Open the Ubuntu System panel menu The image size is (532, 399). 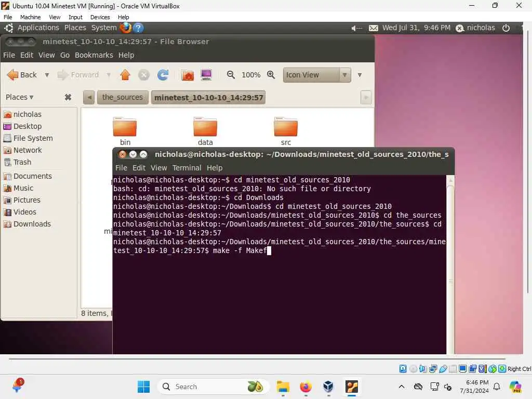pyautogui.click(x=104, y=28)
